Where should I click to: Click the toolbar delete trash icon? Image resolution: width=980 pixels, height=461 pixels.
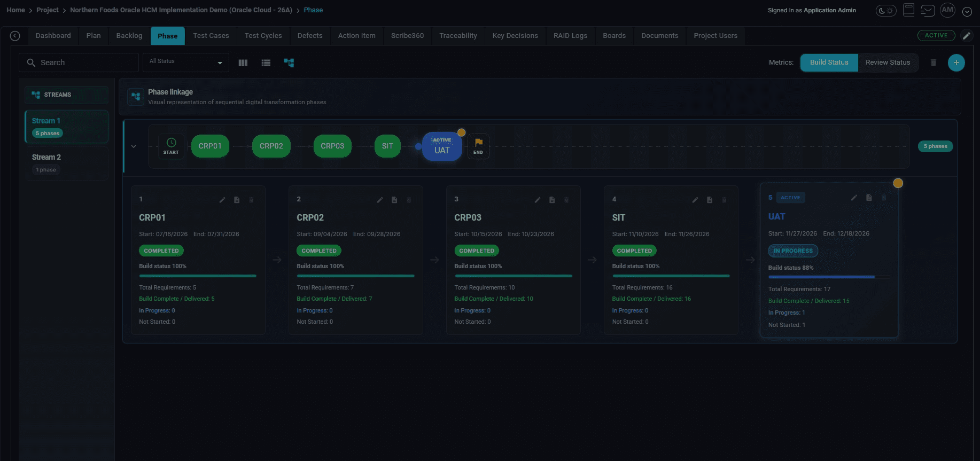(x=934, y=63)
